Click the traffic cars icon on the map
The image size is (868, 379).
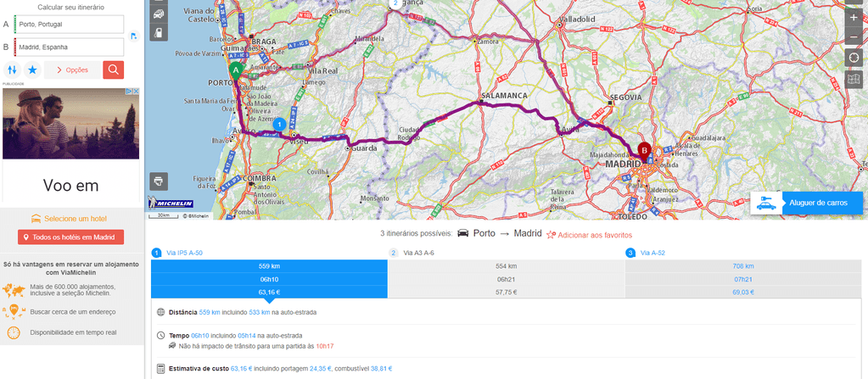pyautogui.click(x=159, y=14)
